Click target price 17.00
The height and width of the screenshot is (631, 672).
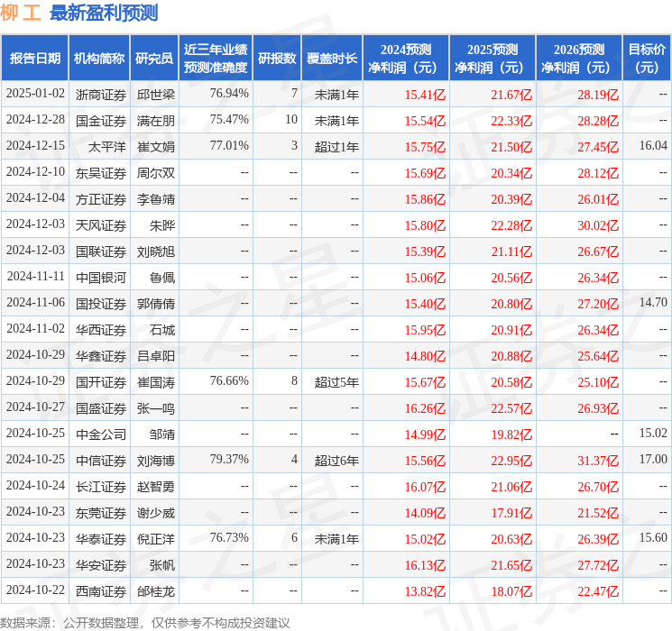pos(653,459)
